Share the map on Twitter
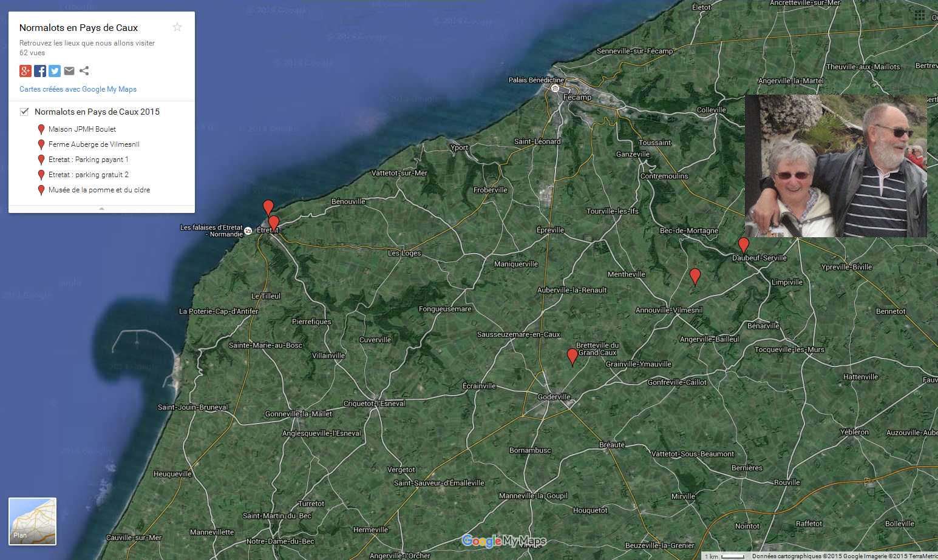 pos(55,71)
